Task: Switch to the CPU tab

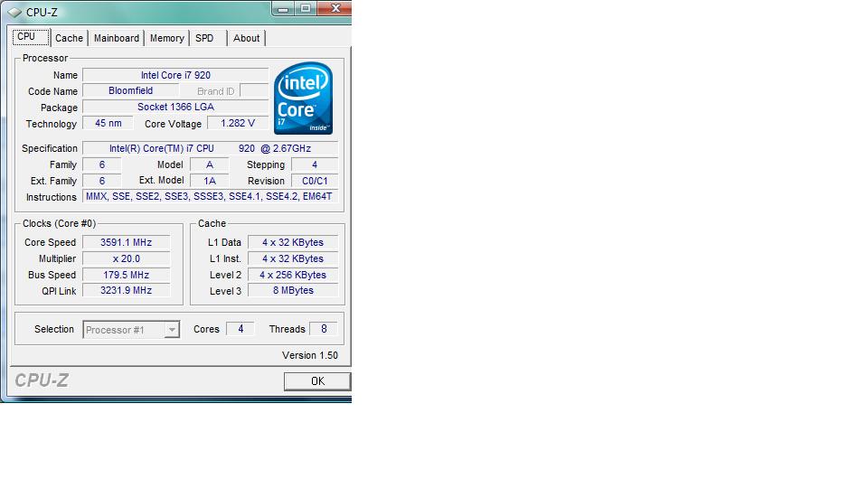Action: click(x=31, y=37)
